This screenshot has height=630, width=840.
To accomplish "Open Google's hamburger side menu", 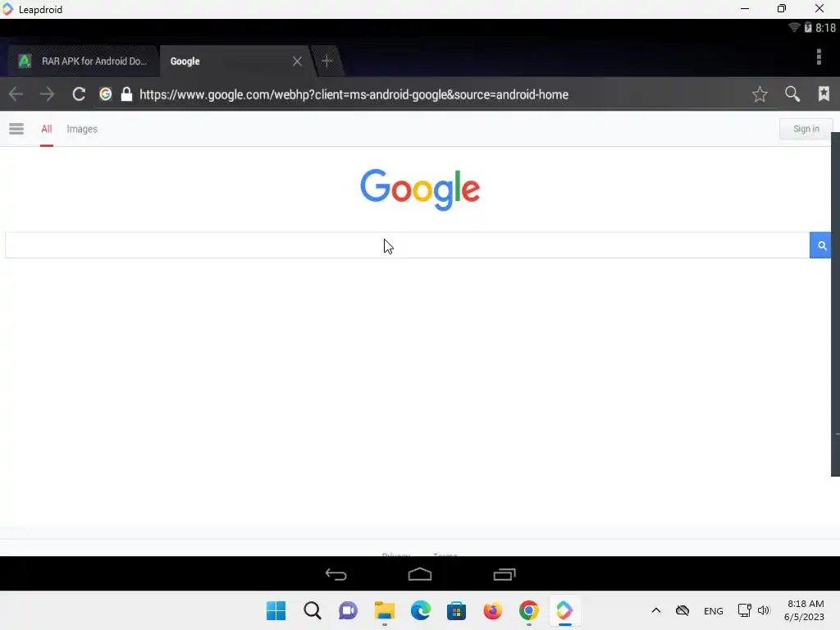I will [16, 129].
